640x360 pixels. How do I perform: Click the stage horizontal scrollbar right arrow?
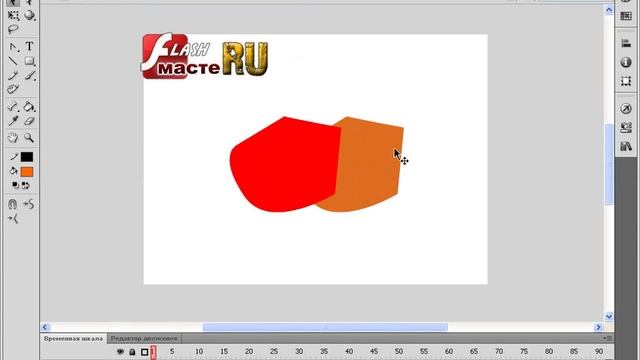tap(598, 327)
